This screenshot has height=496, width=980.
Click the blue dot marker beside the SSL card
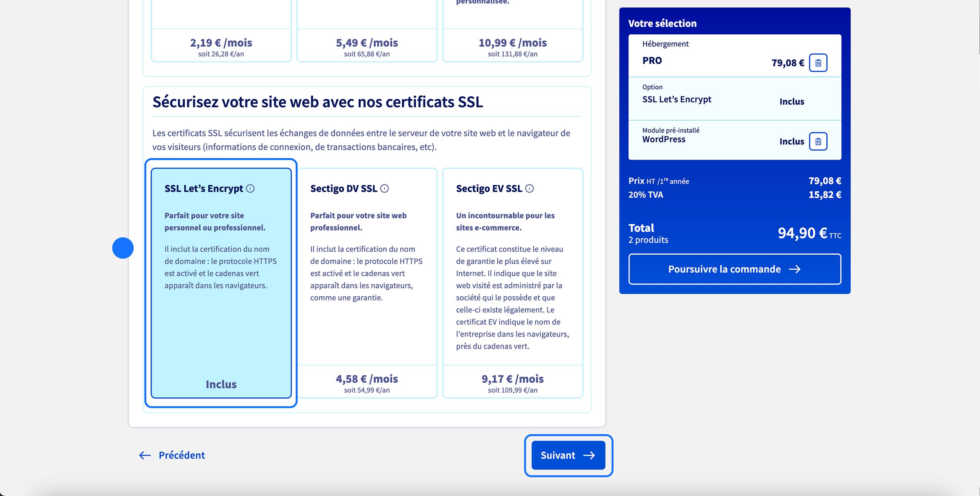pyautogui.click(x=123, y=248)
